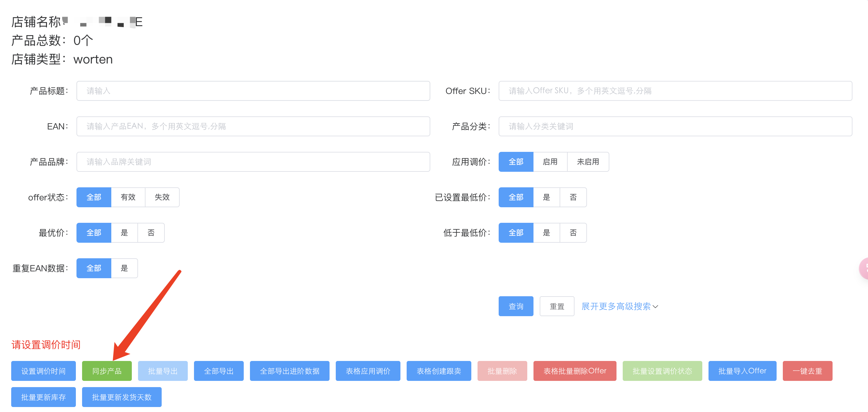Click the 查询 search button
Screen dimensions: 868x412
point(515,306)
